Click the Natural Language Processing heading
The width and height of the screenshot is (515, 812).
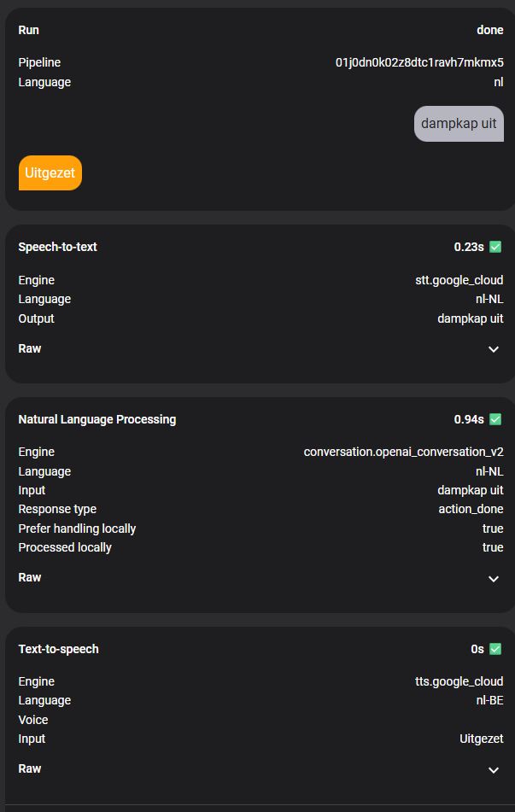click(x=97, y=419)
